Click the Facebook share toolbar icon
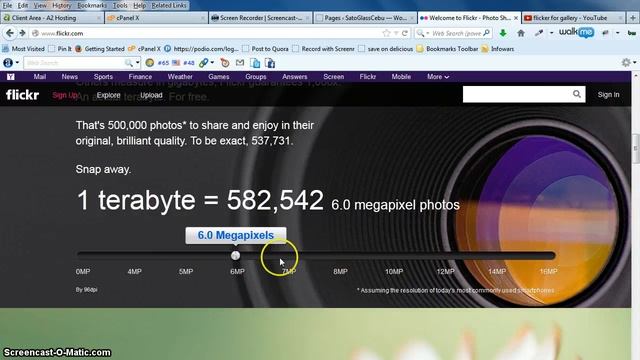This screenshot has width=640, height=360. point(270,63)
